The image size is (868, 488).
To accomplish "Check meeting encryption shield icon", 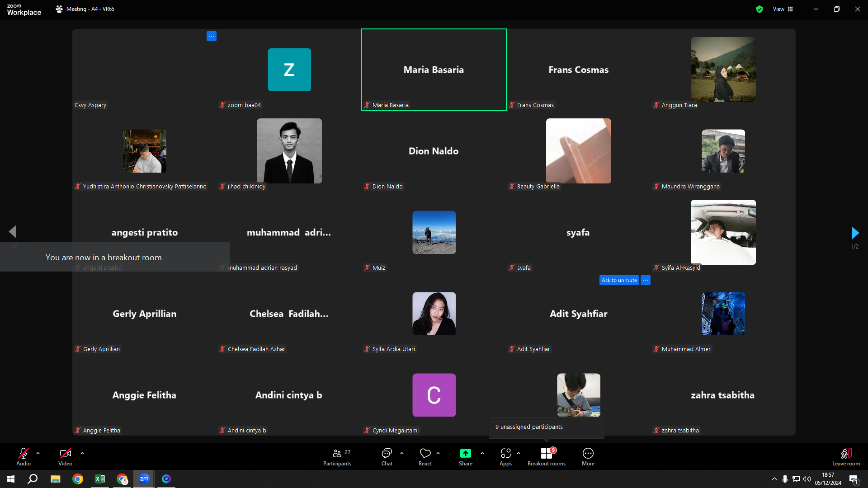I will (x=759, y=9).
